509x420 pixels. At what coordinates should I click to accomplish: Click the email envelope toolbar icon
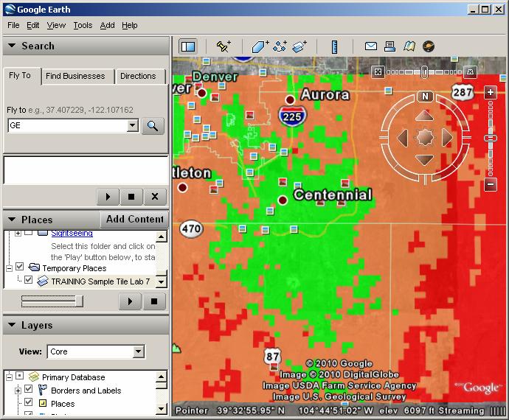(x=371, y=46)
